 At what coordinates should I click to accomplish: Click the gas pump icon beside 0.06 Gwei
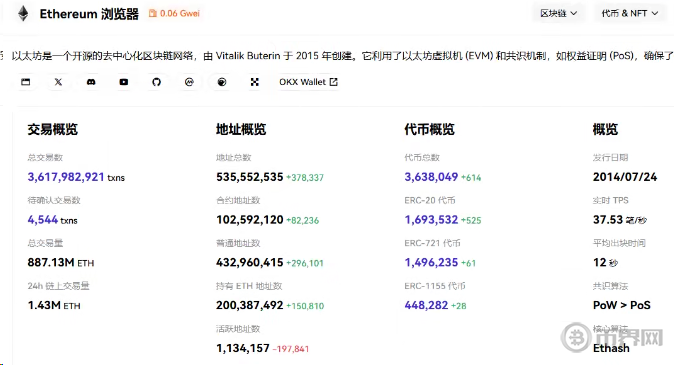tap(153, 13)
